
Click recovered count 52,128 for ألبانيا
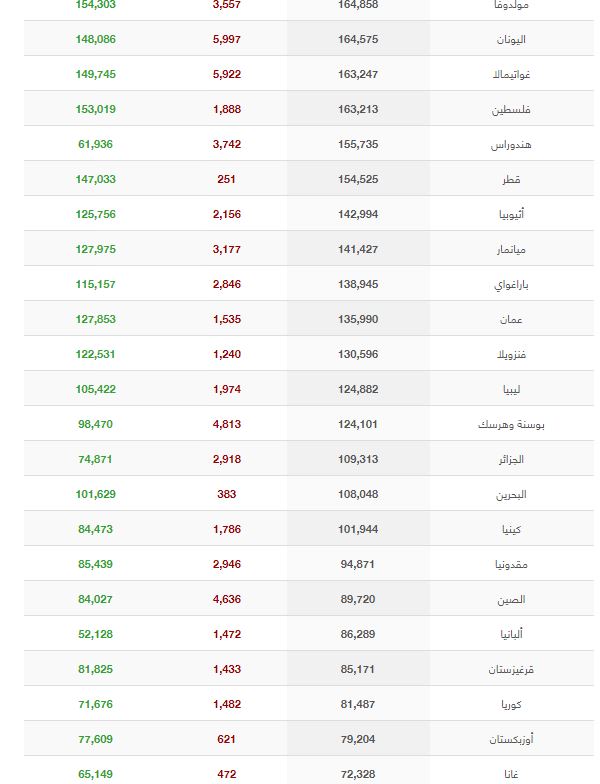(96, 634)
